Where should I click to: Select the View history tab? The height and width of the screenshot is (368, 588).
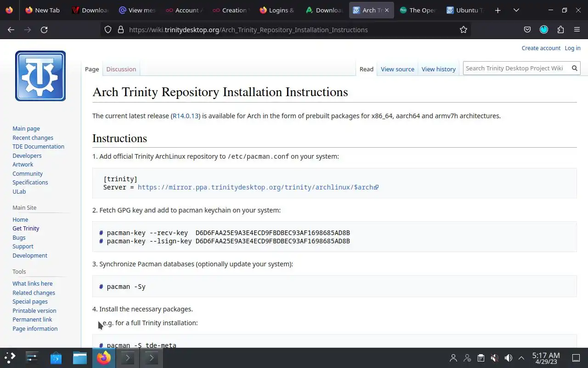[438, 69]
